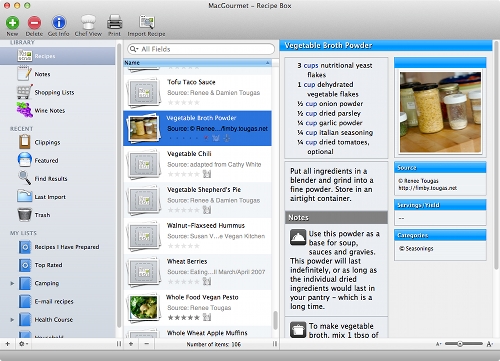Select the Tofu Taco Sauce recipe

[x=197, y=92]
